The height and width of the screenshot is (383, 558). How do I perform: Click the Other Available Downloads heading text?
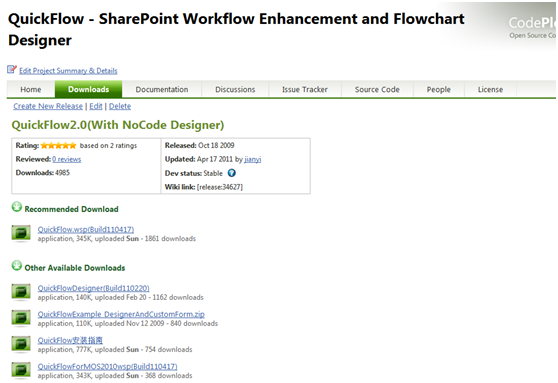point(75,268)
